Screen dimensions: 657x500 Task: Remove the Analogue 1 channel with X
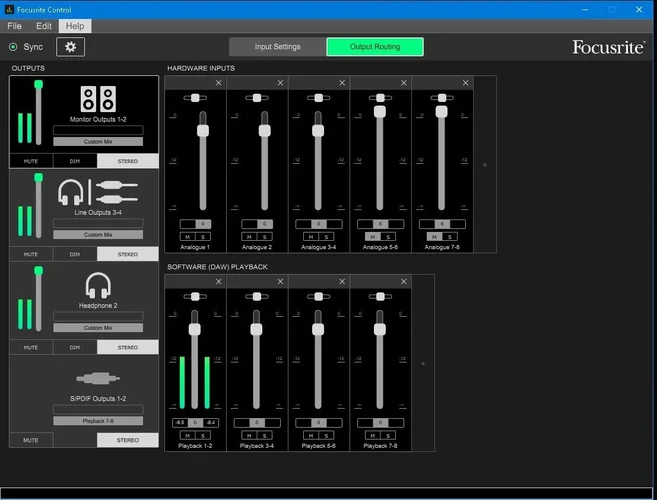pyautogui.click(x=219, y=83)
